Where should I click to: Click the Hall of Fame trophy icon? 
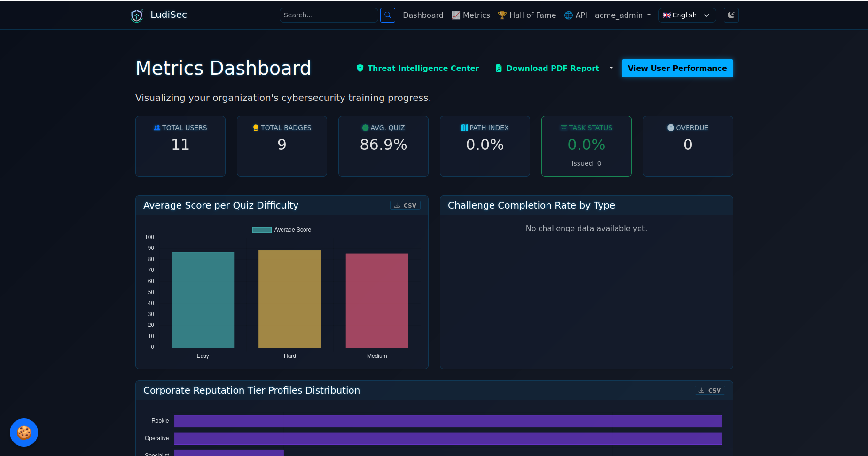(x=502, y=15)
